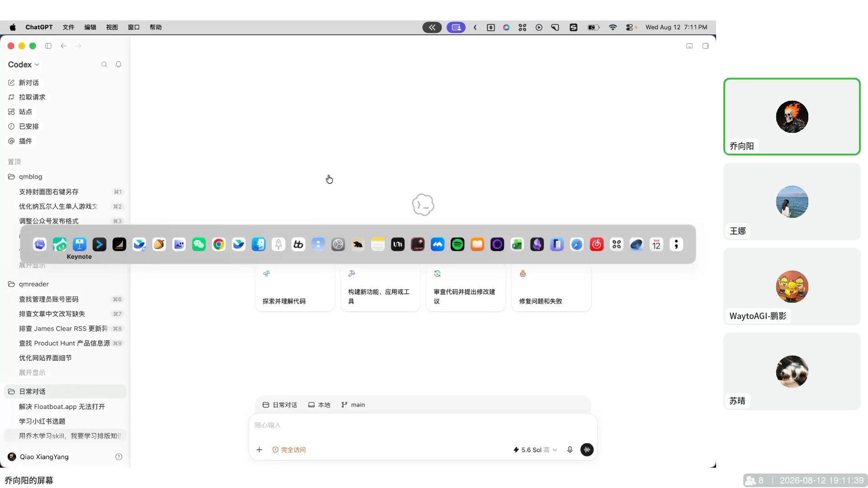Click the search icon beside Codex
868x488 pixels.
[x=104, y=65]
